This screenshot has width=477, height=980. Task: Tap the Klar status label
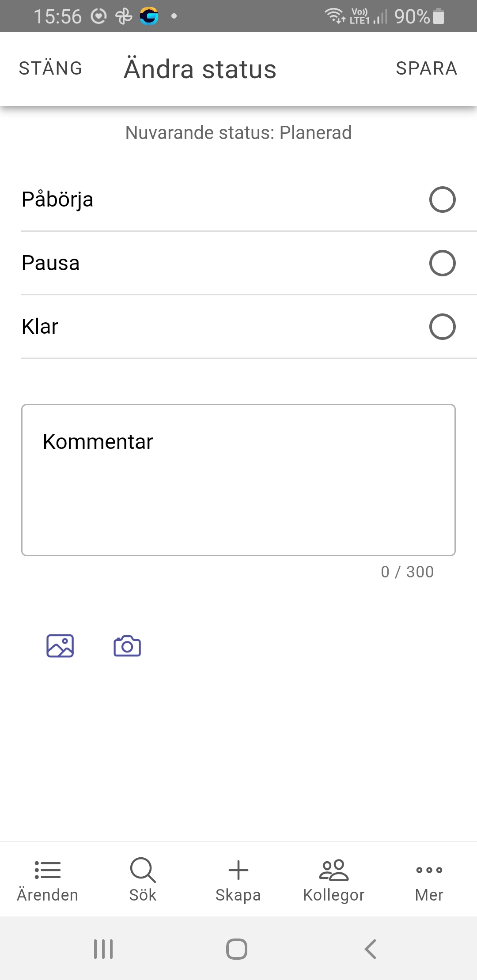tap(40, 327)
